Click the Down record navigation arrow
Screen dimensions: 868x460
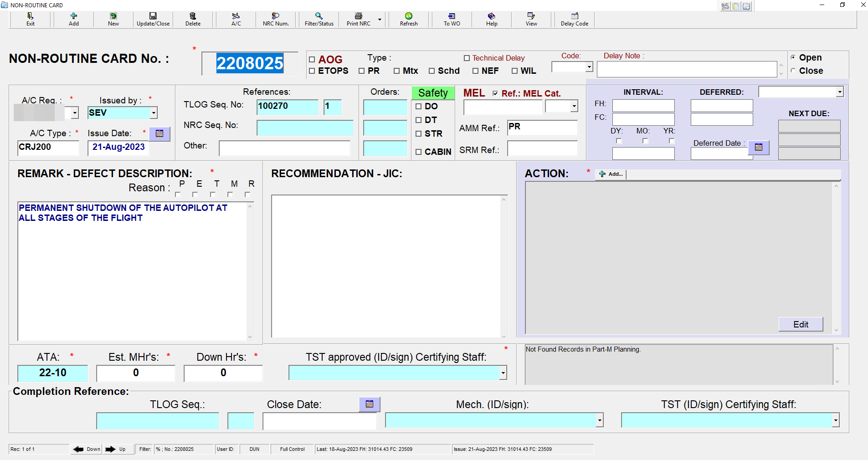[x=79, y=449]
